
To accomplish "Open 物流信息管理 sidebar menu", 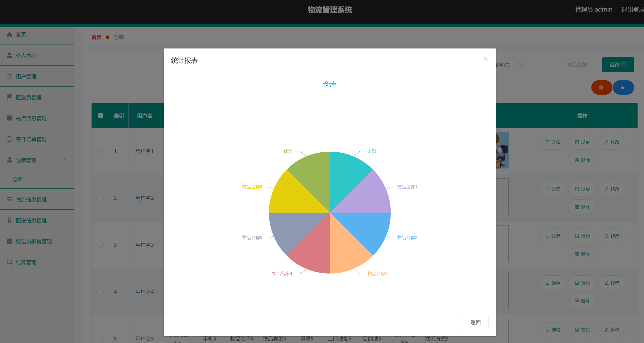I will (37, 199).
